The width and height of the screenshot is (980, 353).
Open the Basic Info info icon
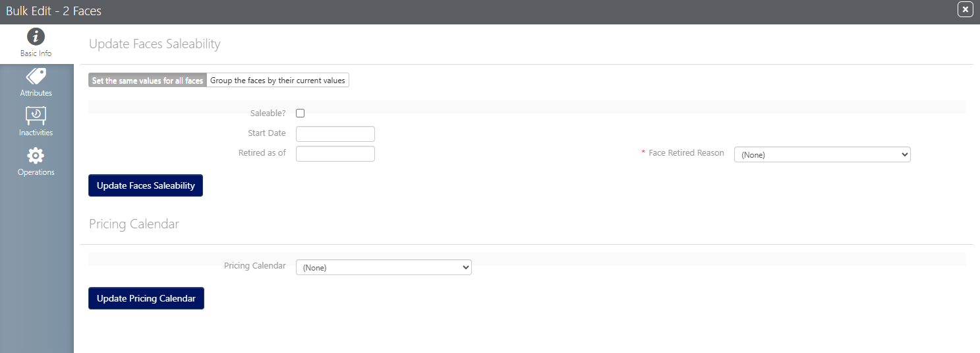(x=36, y=37)
